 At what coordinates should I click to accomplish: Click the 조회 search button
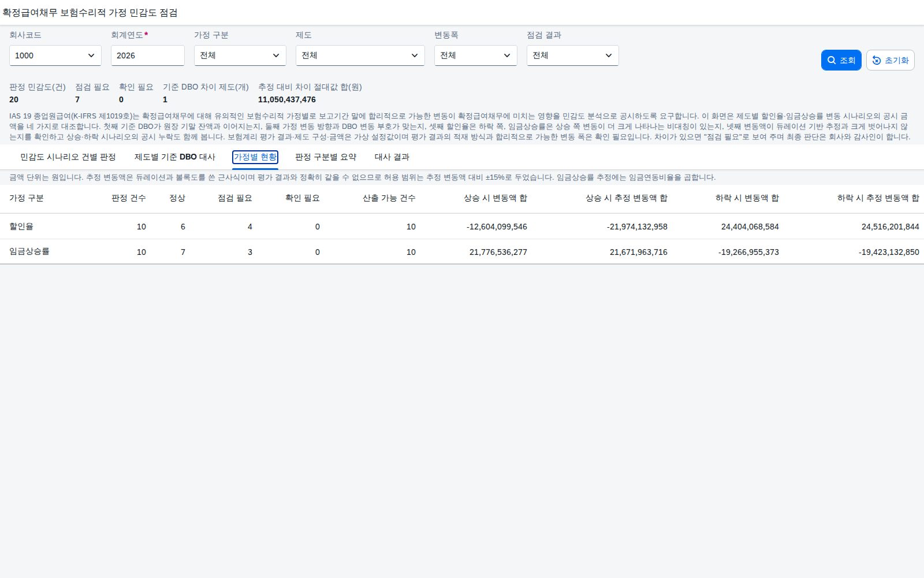[841, 60]
